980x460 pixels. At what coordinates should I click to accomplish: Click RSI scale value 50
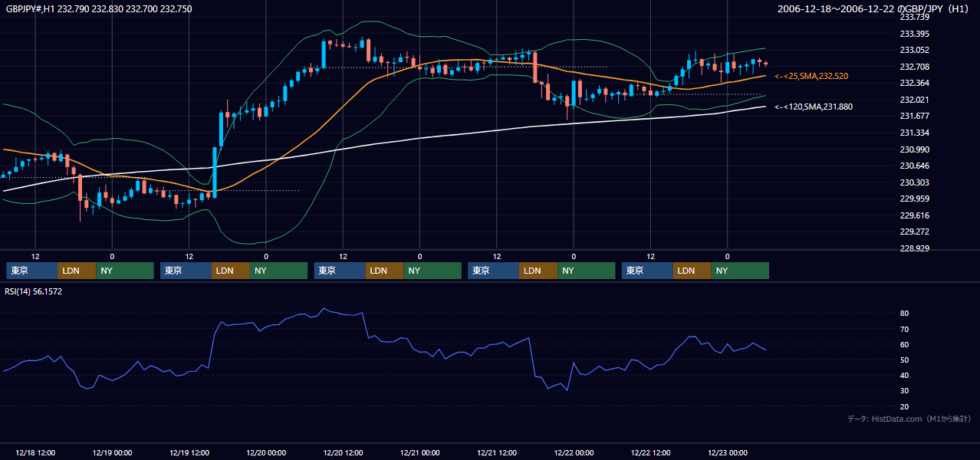[x=905, y=360]
